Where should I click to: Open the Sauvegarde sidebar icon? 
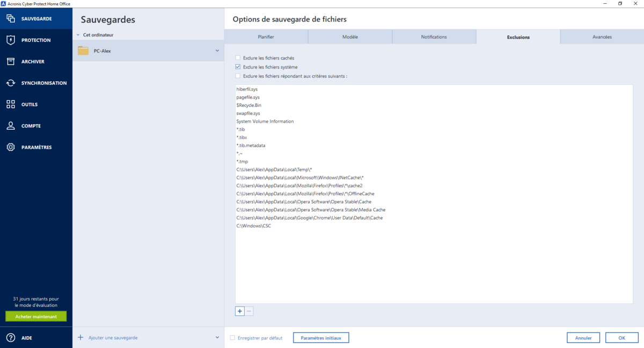click(x=11, y=19)
